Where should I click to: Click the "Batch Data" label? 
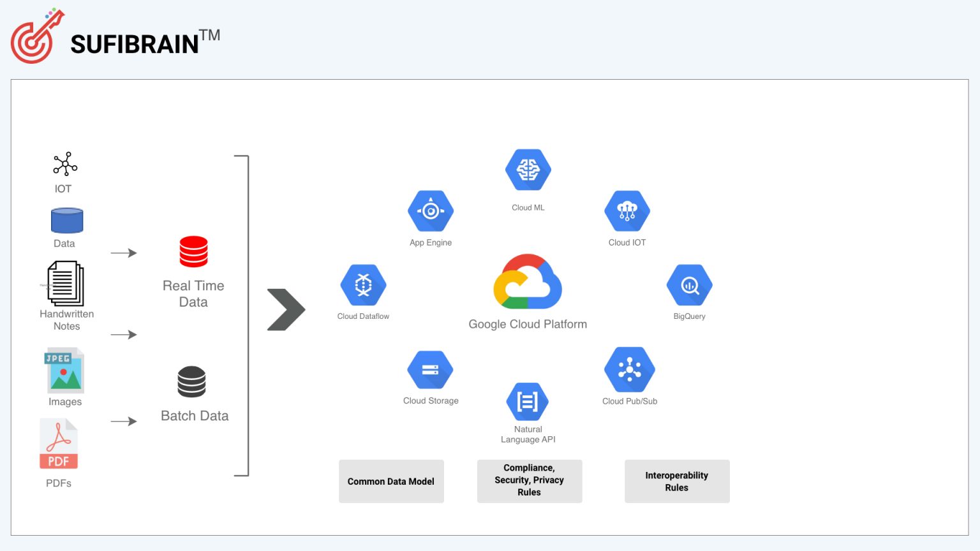coord(195,416)
